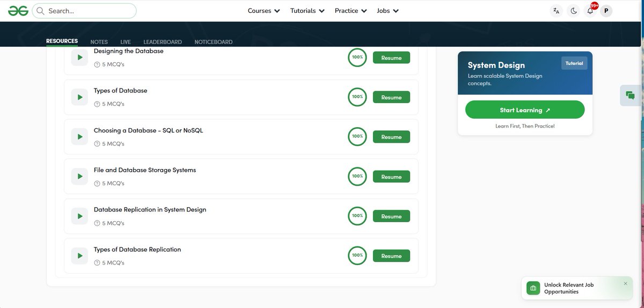Screen dimensions: 644x308
Task: Click the briefcase icon in job popup
Action: [533, 288]
